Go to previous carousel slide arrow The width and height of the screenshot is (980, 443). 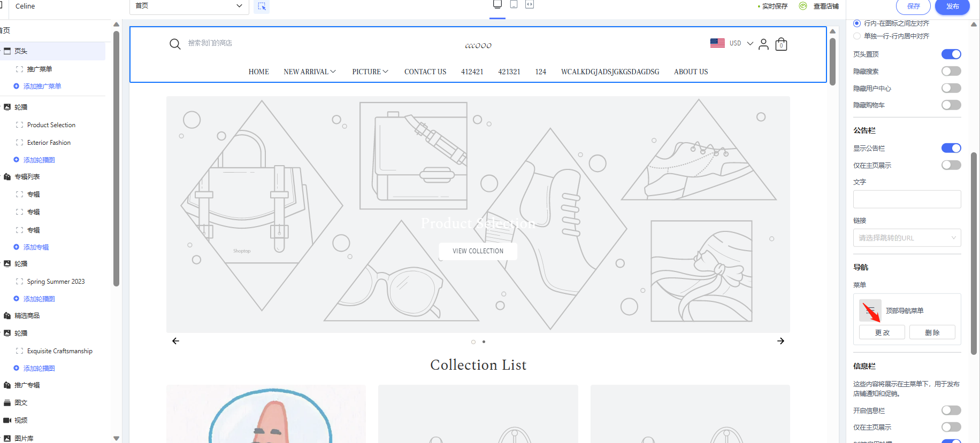coord(175,341)
